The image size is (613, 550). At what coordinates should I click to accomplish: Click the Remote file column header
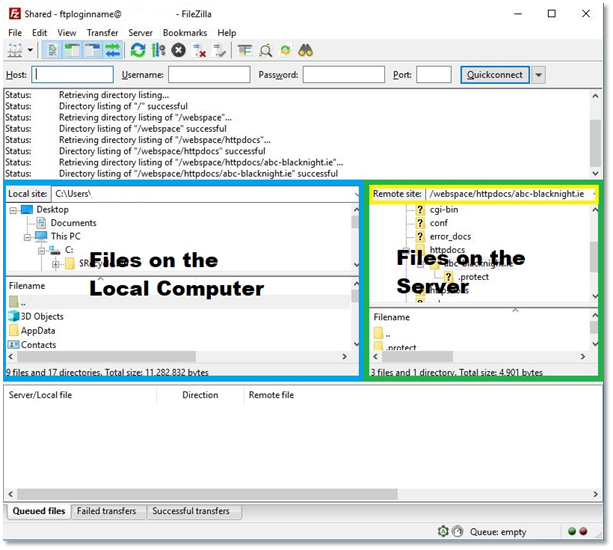pos(271,395)
